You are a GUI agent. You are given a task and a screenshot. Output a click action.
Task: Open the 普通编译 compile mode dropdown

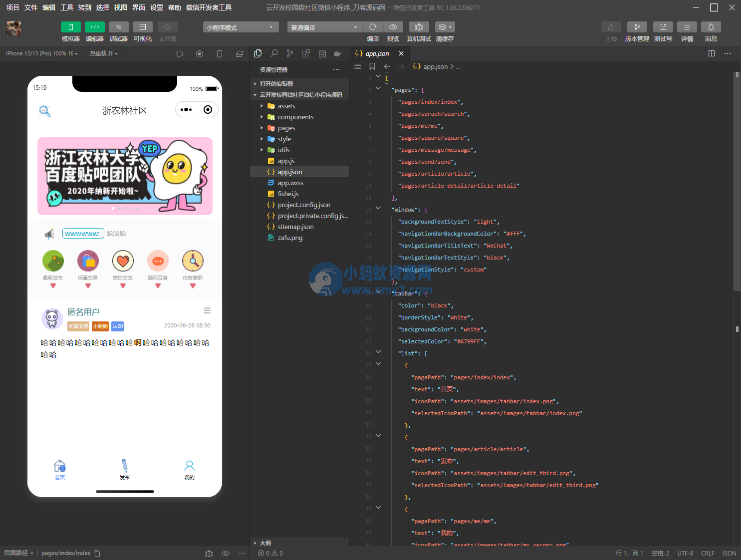pos(324,27)
